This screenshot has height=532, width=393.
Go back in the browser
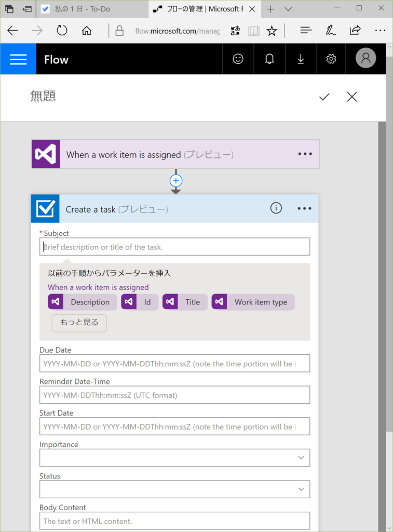pyautogui.click(x=13, y=31)
